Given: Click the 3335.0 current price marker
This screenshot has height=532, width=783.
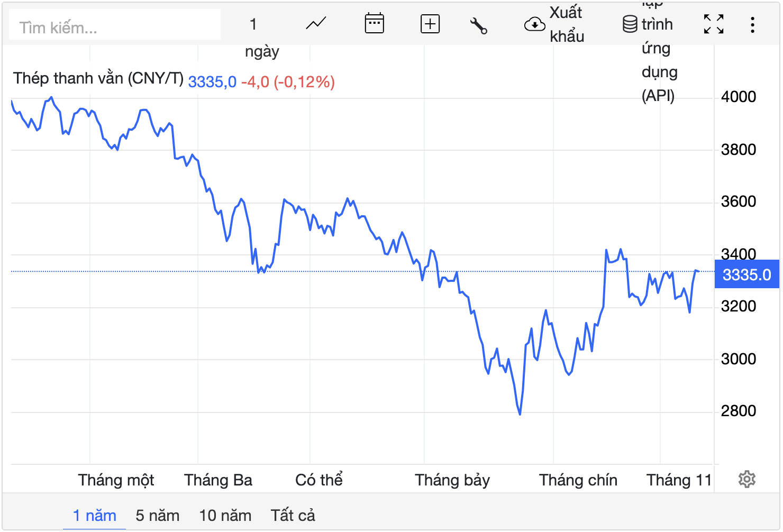Looking at the screenshot, I should click(746, 275).
